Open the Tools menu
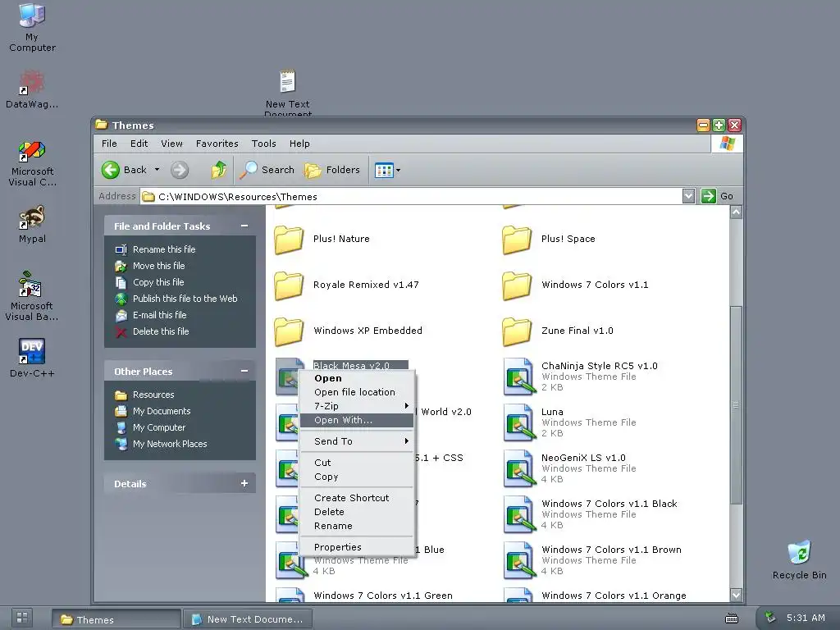The image size is (840, 630). [263, 144]
